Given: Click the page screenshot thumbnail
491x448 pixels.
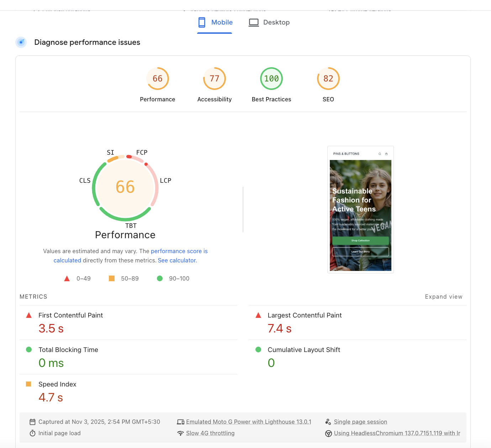Looking at the screenshot, I should tap(360, 210).
